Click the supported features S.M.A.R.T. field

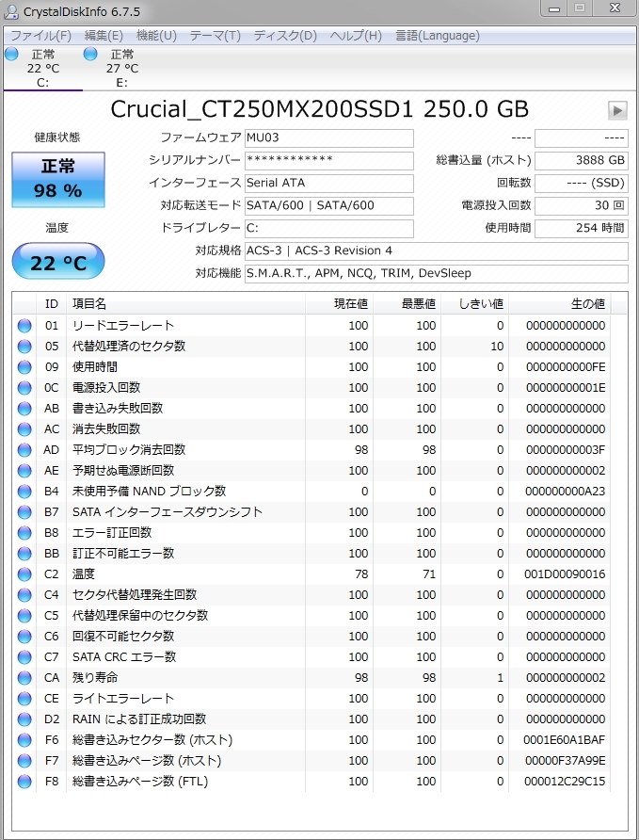coord(436,273)
